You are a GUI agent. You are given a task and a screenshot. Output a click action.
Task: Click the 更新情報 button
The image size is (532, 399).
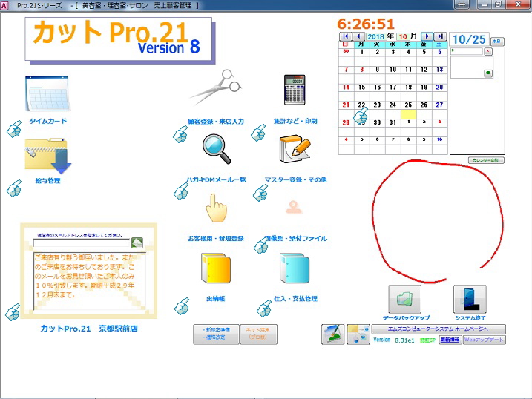[x=450, y=340]
